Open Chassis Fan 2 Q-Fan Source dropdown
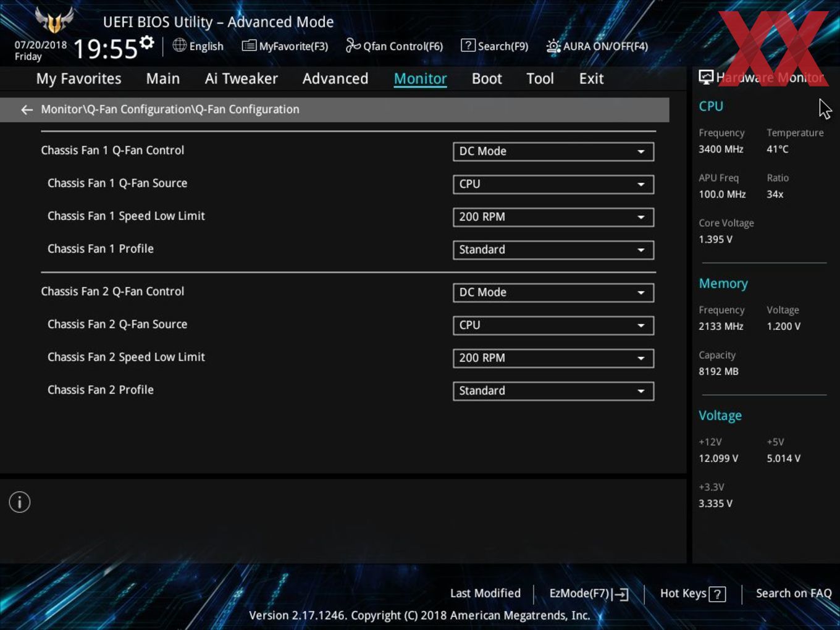 [553, 325]
